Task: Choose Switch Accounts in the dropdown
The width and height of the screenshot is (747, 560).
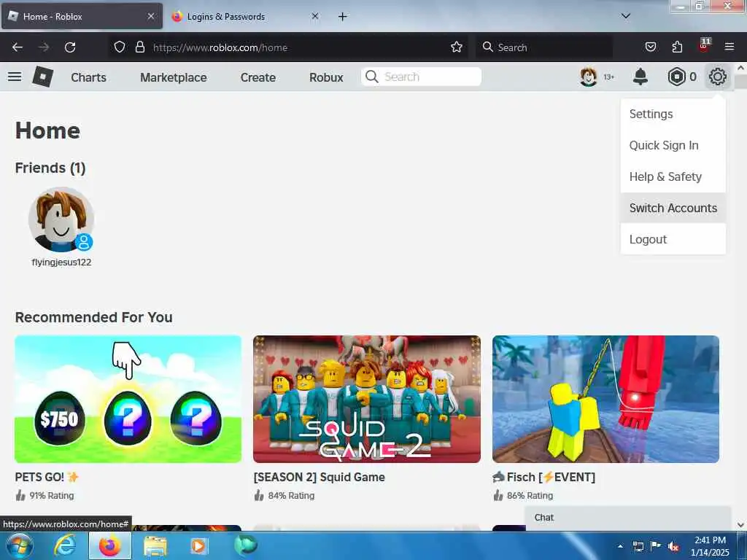Action: (673, 208)
